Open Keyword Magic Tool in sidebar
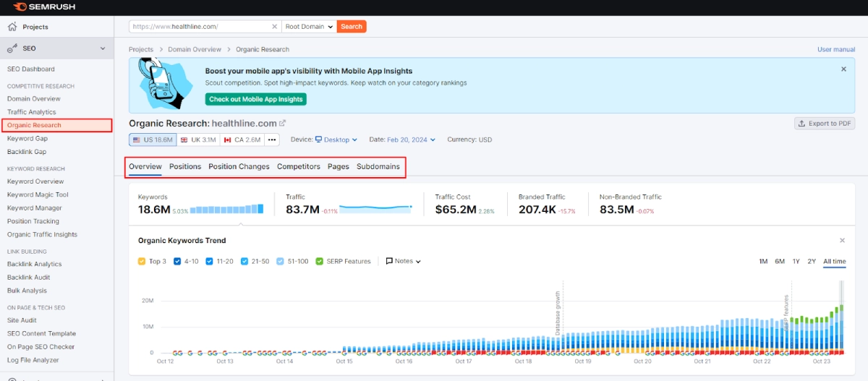This screenshot has height=381, width=868. tap(38, 194)
